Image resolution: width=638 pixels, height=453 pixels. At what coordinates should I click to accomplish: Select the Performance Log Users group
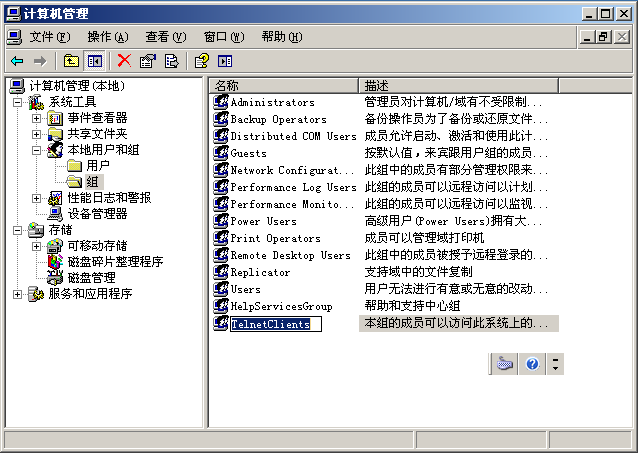click(293, 187)
